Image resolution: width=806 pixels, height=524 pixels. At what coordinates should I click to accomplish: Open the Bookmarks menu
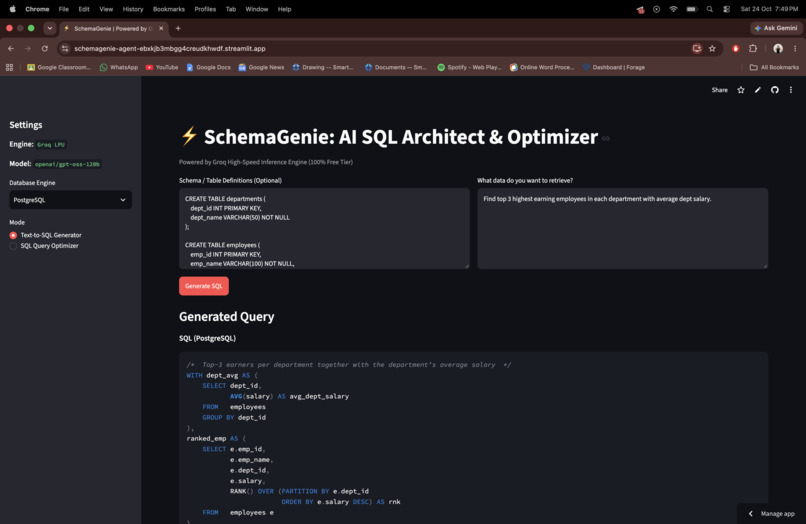(x=169, y=9)
